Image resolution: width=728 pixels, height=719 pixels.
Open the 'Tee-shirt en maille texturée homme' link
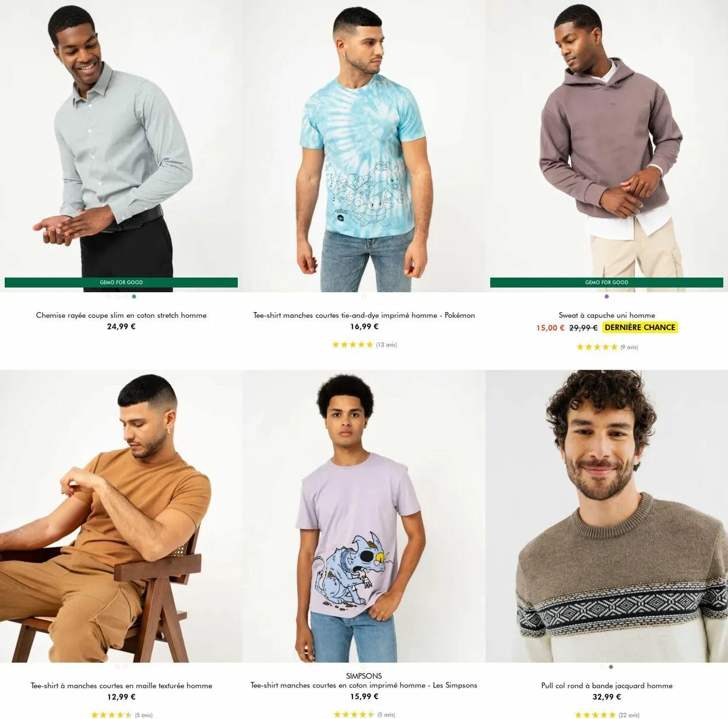click(x=121, y=685)
